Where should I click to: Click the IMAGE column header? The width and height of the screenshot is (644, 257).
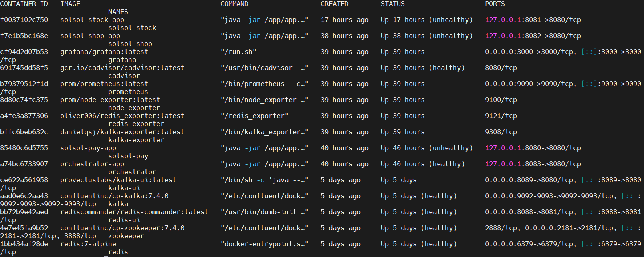[70, 4]
